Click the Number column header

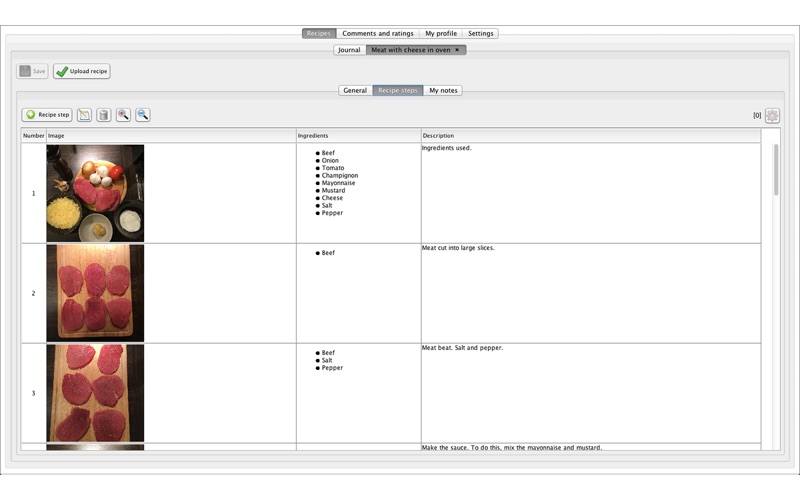coord(34,136)
